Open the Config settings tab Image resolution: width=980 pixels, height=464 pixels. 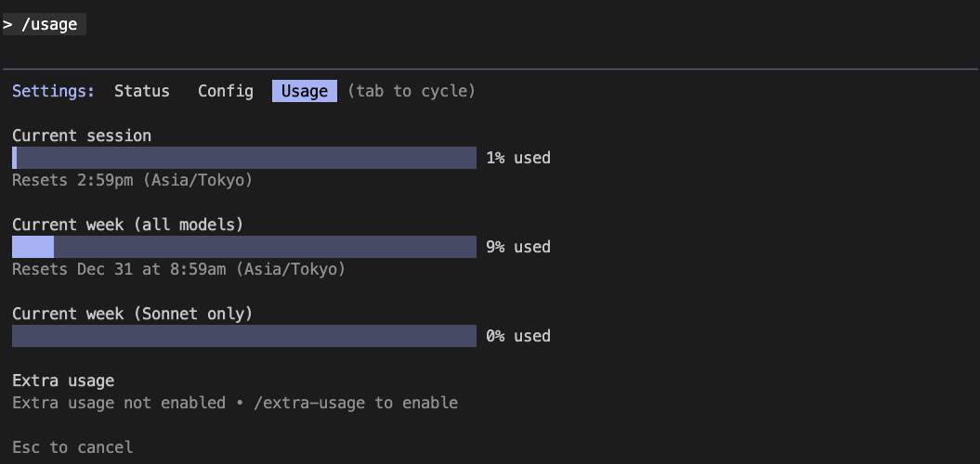(x=226, y=91)
